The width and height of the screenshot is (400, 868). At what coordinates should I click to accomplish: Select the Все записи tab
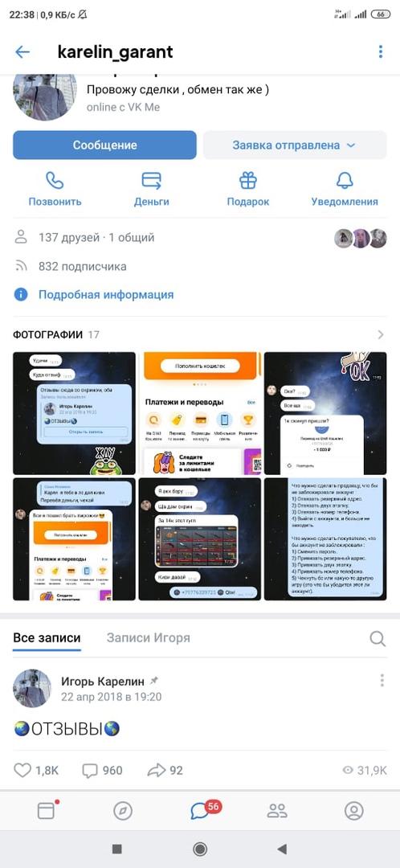[47, 637]
